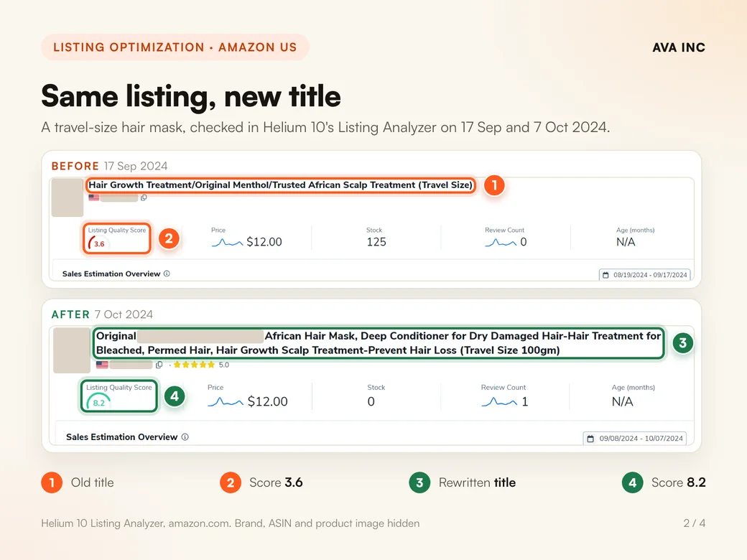
Task: Click the calendar icon in the 09/08/2024 date range
Action: coord(590,439)
